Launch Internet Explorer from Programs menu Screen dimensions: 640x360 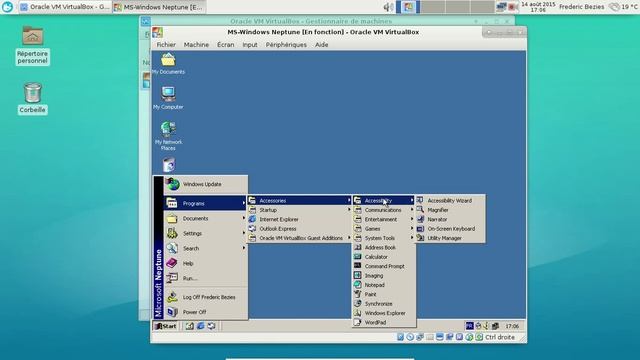[300, 219]
